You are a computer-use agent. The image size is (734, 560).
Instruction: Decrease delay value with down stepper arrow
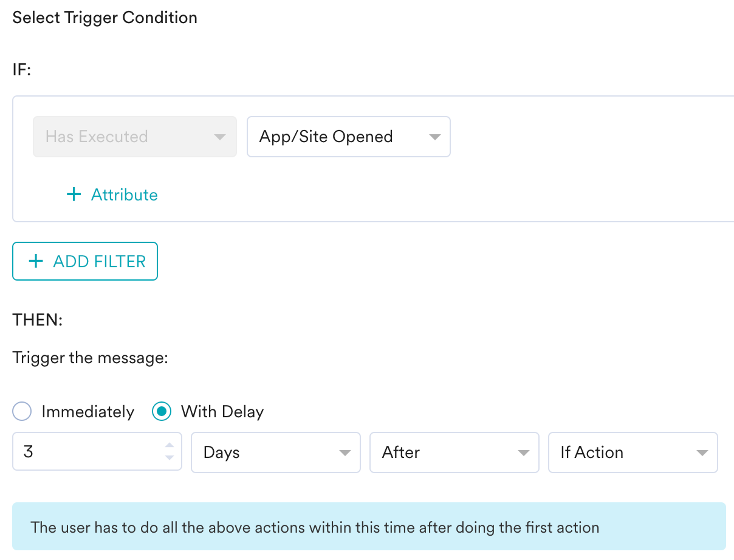[170, 458]
